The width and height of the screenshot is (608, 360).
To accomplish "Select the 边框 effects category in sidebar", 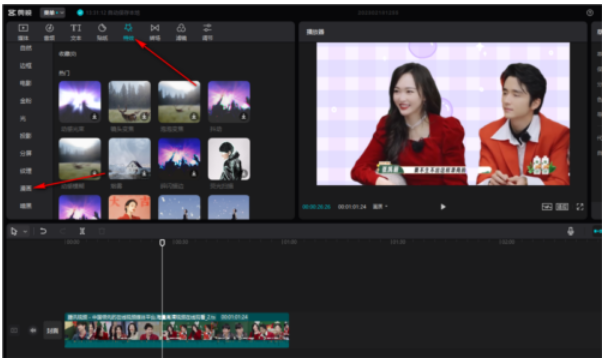I will click(x=26, y=66).
